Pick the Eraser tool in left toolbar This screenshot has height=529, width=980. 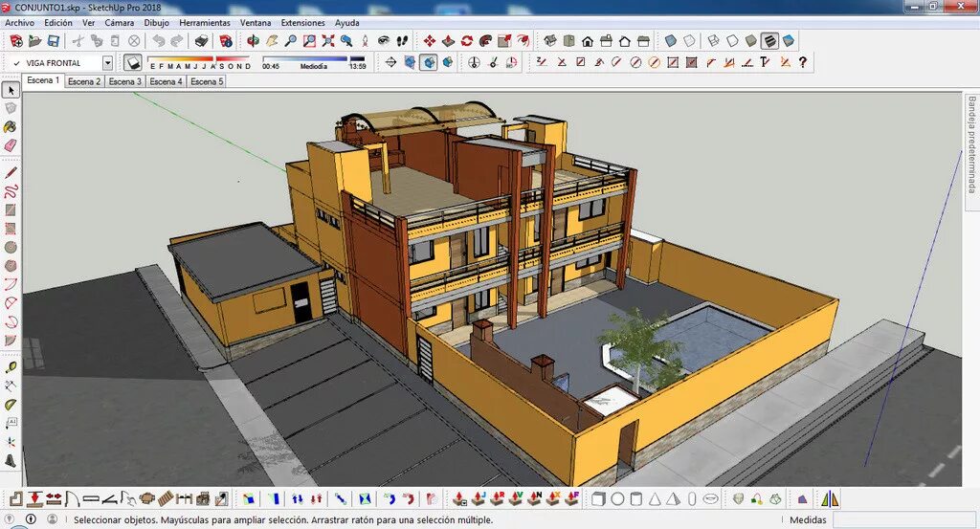11,144
